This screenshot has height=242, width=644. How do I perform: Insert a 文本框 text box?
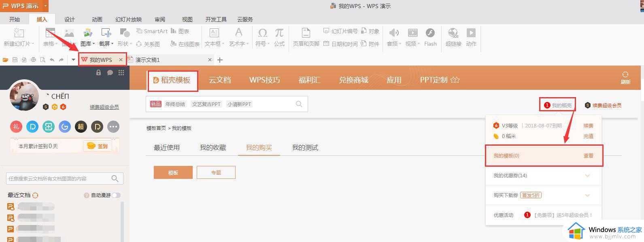point(214,37)
